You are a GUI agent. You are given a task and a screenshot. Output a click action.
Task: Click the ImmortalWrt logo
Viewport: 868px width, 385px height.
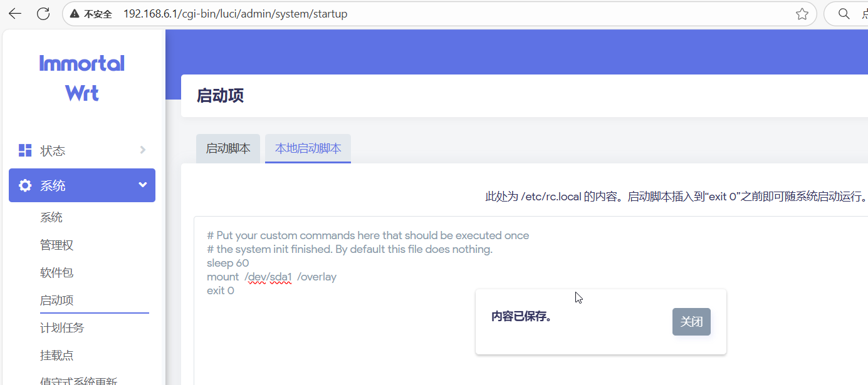[82, 78]
